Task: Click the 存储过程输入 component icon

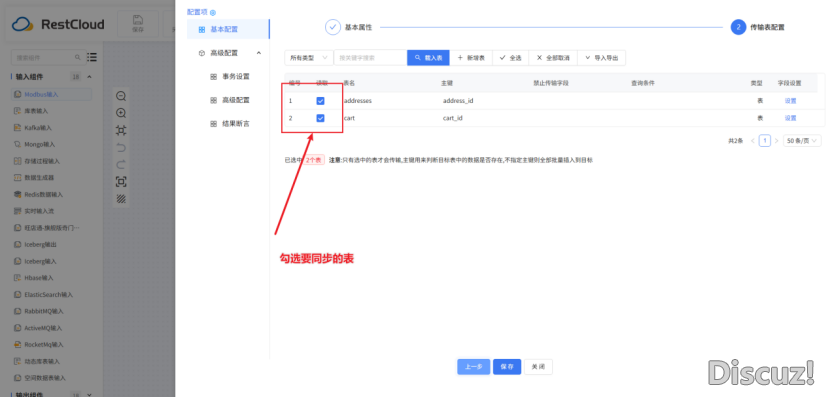Action: 17,161
